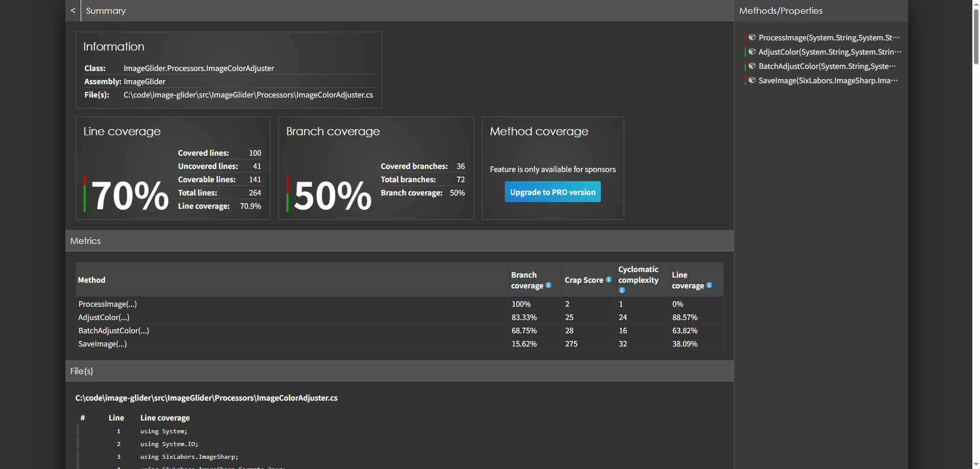Click the cube icon beside BatchAdjustColor in the methods list
980x469 pixels.
click(x=752, y=66)
